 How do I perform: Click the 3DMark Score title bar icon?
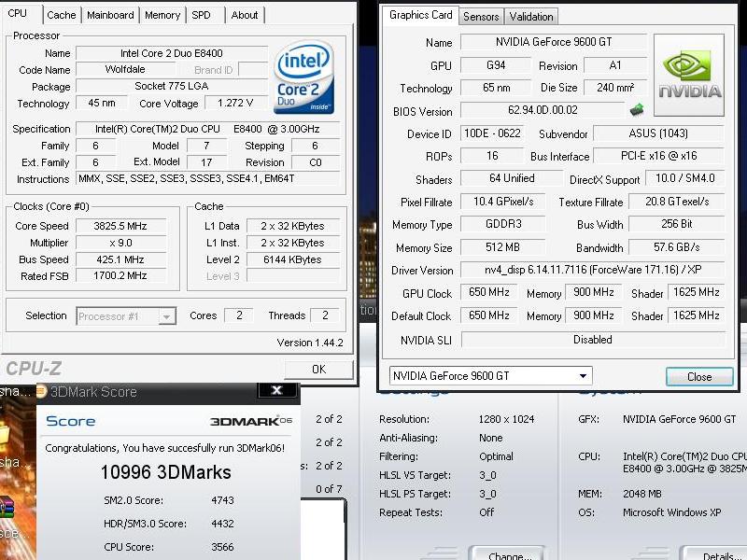[x=41, y=391]
